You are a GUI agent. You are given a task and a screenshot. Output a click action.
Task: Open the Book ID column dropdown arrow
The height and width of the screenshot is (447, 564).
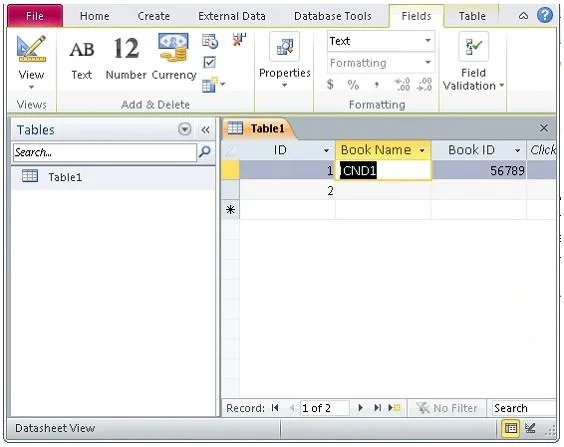[518, 150]
